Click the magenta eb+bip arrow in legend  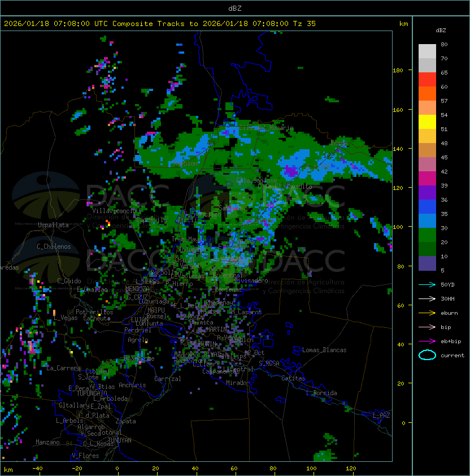(427, 341)
